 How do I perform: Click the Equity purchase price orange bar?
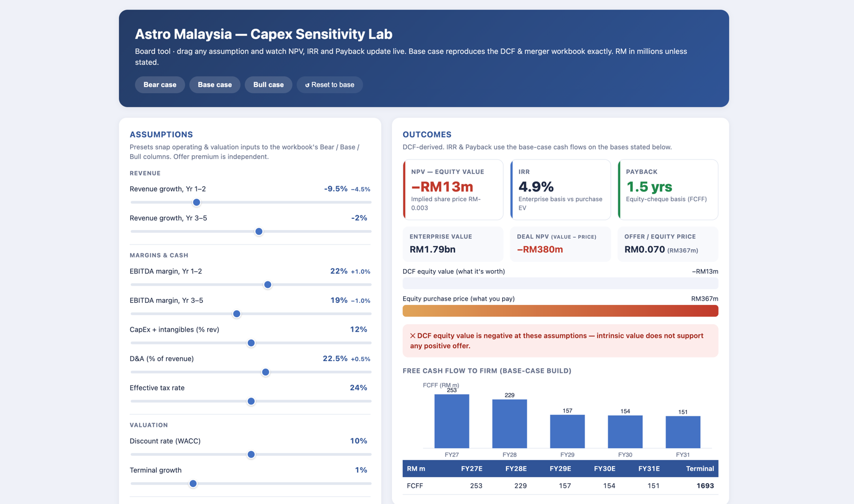[x=561, y=311]
